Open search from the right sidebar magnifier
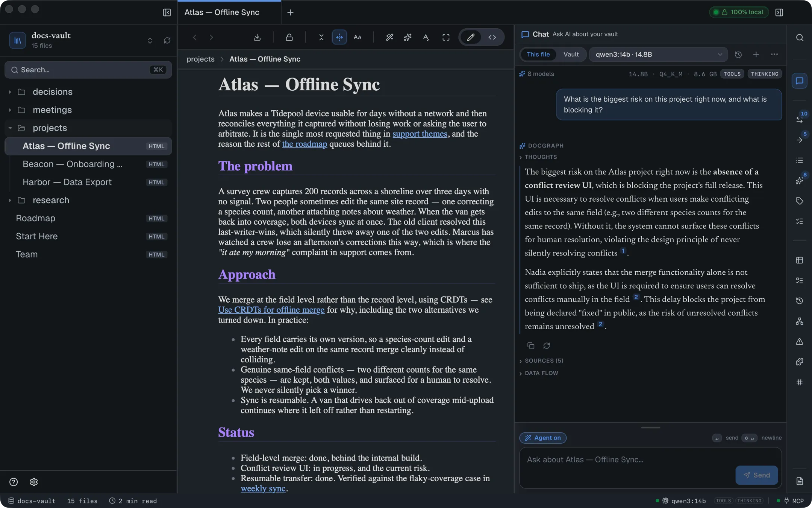 pos(800,38)
